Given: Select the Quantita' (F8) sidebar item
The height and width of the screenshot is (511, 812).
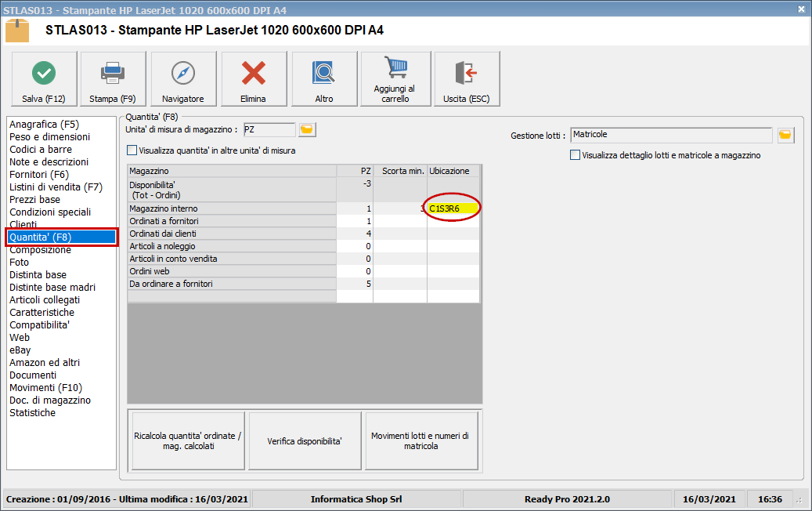Looking at the screenshot, I should (62, 237).
